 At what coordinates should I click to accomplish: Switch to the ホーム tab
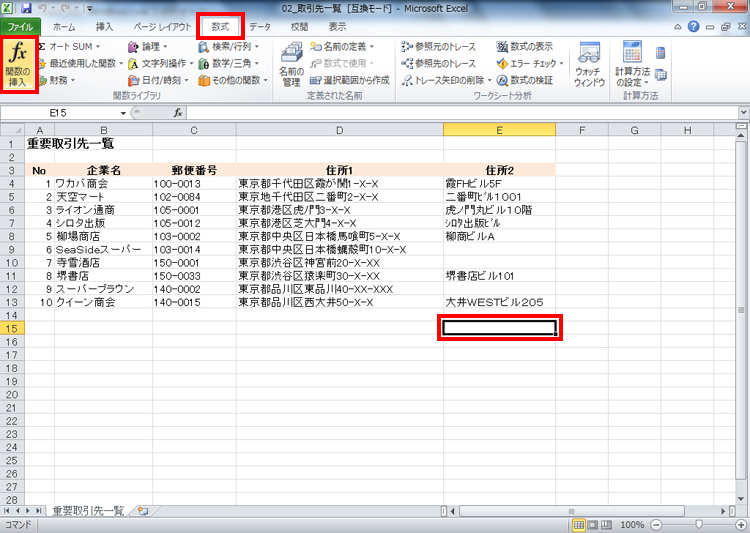click(x=64, y=27)
